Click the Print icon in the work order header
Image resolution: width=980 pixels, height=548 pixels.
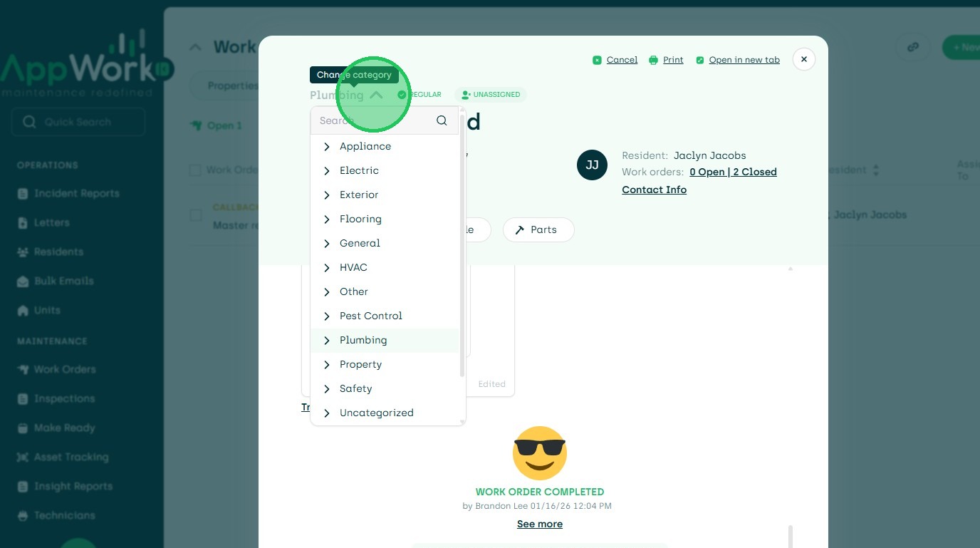(653, 60)
